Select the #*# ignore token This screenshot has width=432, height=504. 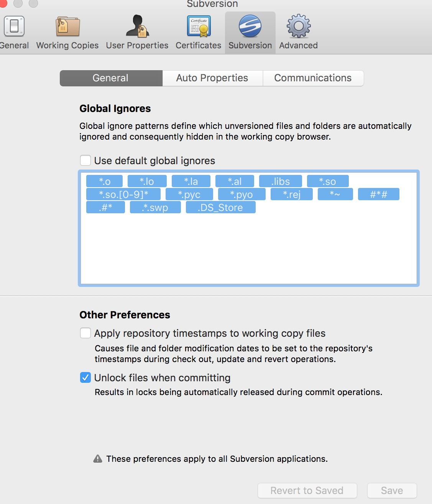click(x=379, y=194)
